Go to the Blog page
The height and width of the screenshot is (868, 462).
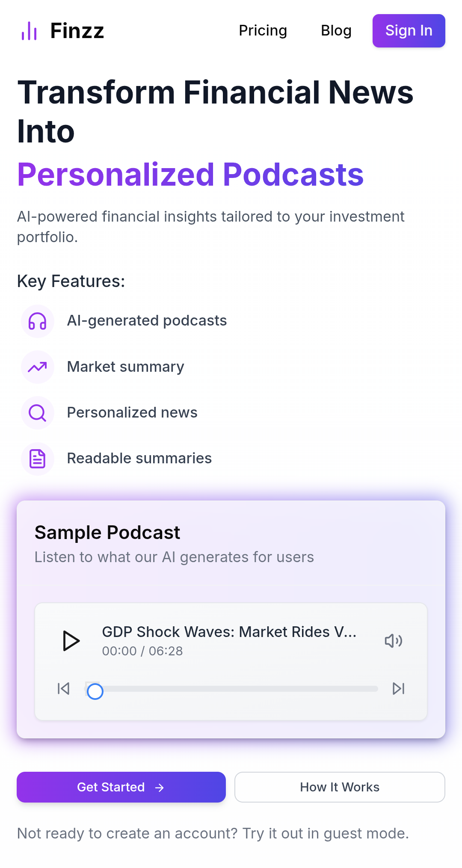click(x=336, y=31)
